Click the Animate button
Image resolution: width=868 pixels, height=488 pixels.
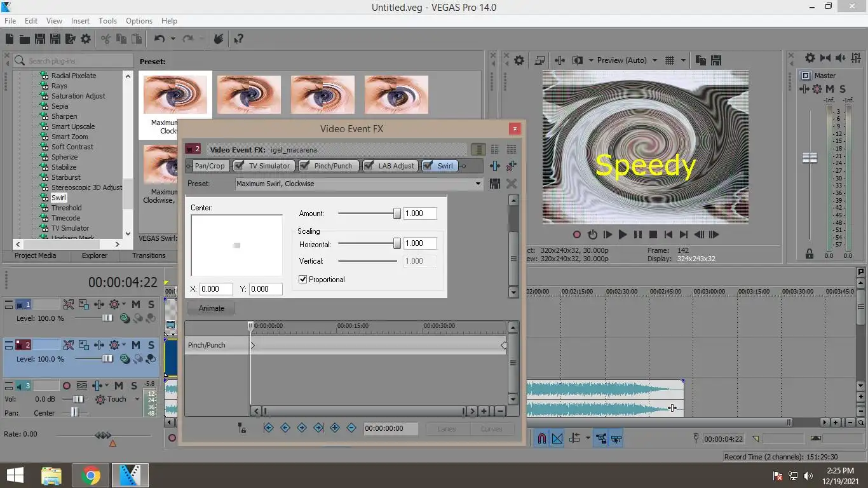click(x=212, y=308)
